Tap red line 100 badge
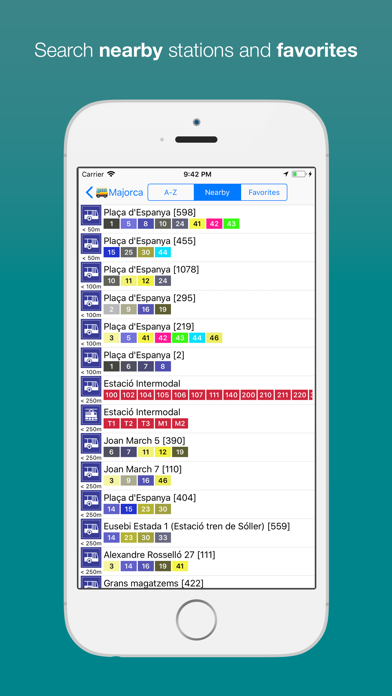392x696 pixels. tap(111, 395)
